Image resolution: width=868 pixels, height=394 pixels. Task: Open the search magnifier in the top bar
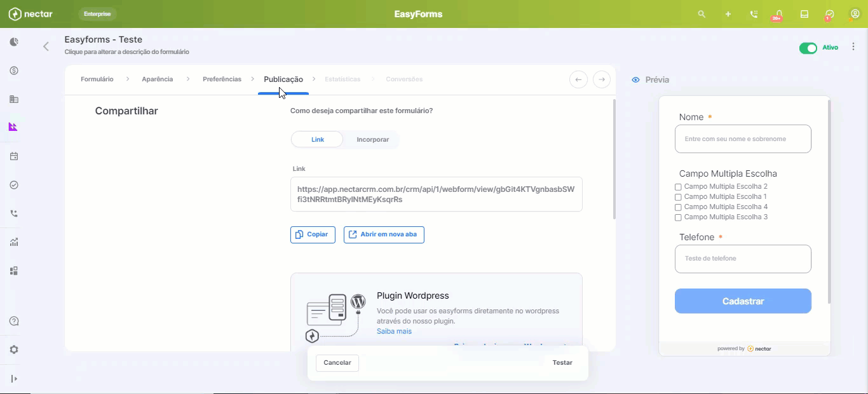click(x=702, y=14)
